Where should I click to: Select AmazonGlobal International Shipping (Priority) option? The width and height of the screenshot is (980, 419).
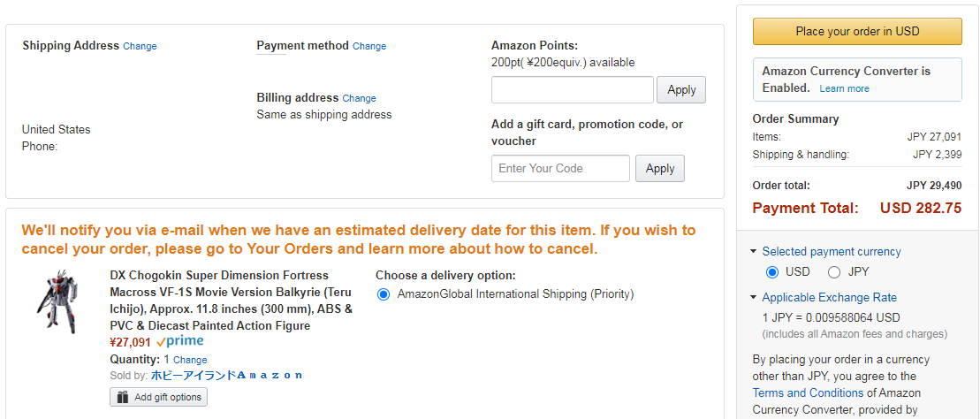pos(384,294)
